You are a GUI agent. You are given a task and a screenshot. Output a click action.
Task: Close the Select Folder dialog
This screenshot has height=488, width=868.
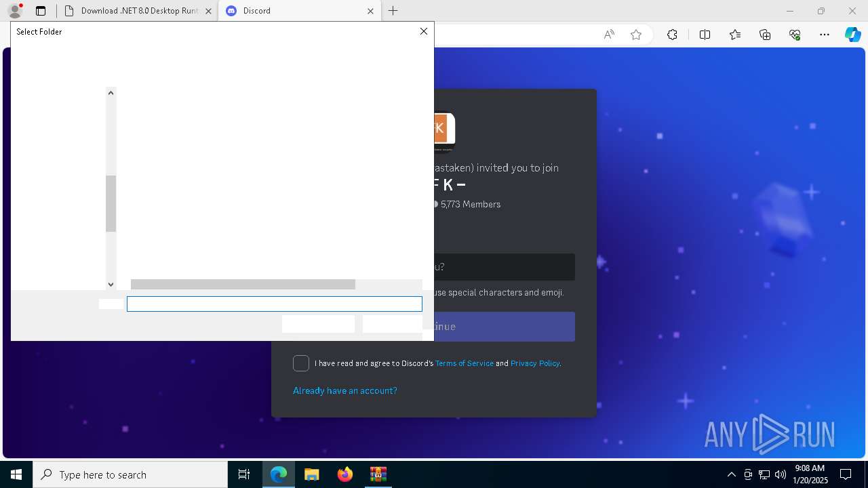tap(424, 31)
